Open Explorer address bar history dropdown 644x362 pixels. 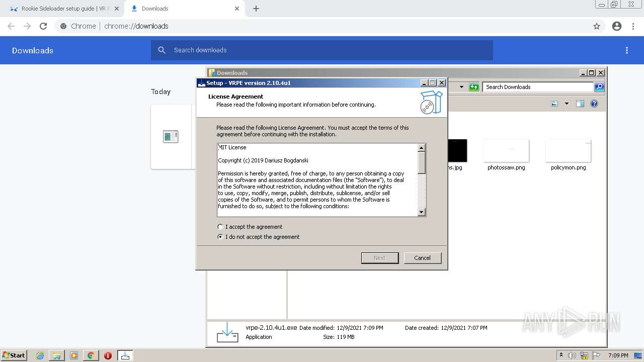tap(461, 87)
